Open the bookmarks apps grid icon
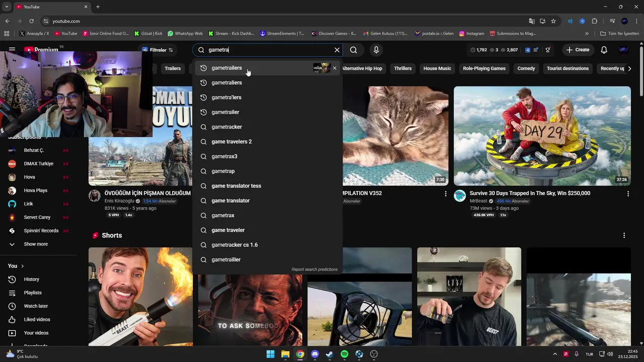The image size is (644, 362). coord(7,34)
